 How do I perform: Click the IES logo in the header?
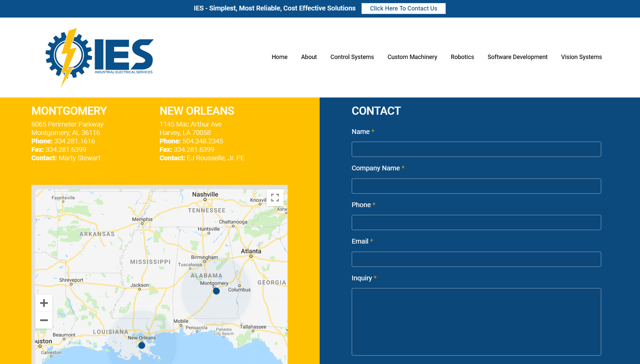tap(99, 57)
